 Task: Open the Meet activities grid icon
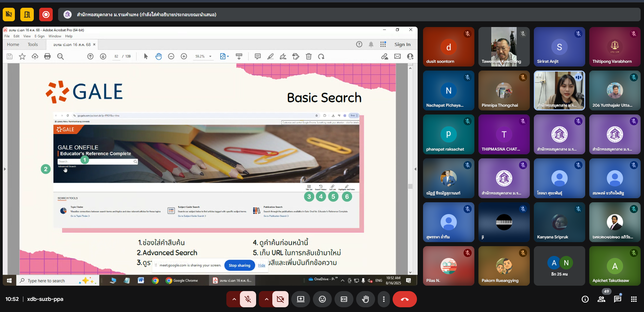click(634, 299)
